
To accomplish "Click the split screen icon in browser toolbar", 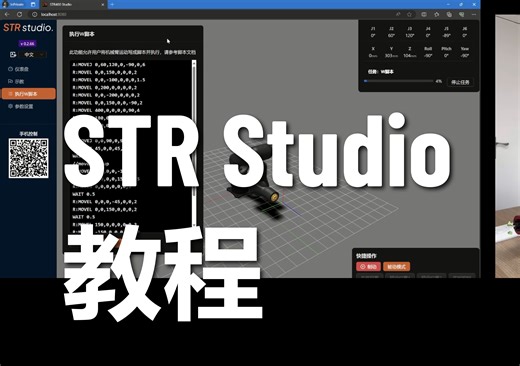I will tap(424, 14).
